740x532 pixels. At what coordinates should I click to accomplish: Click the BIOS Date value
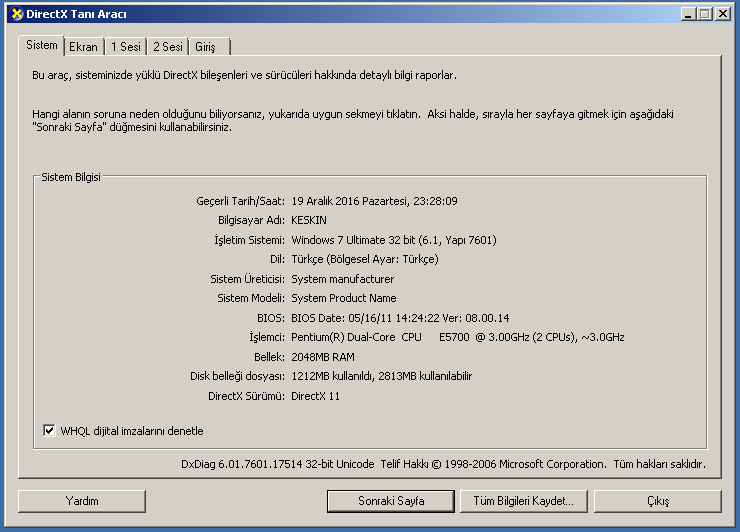click(400, 318)
